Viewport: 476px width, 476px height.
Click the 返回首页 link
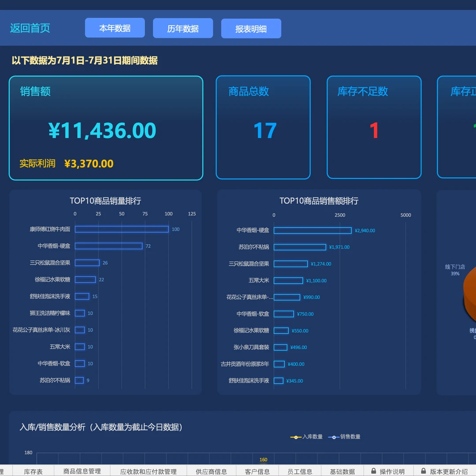[30, 28]
